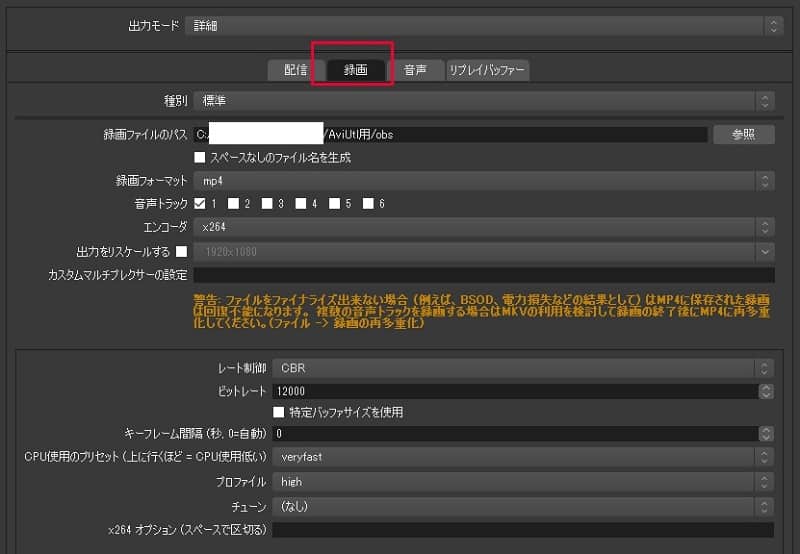This screenshot has width=800, height=554.
Task: Enable the 出力をリスケールする checkbox
Action: pos(181,251)
